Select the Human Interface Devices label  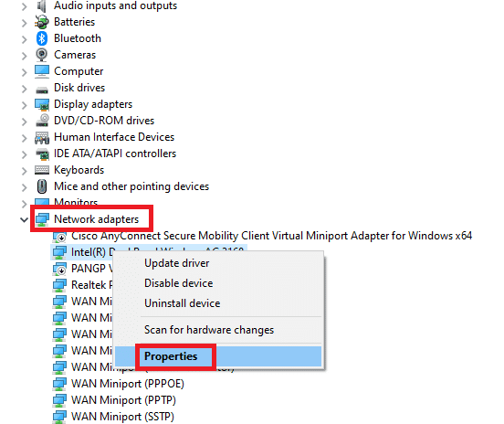[114, 137]
